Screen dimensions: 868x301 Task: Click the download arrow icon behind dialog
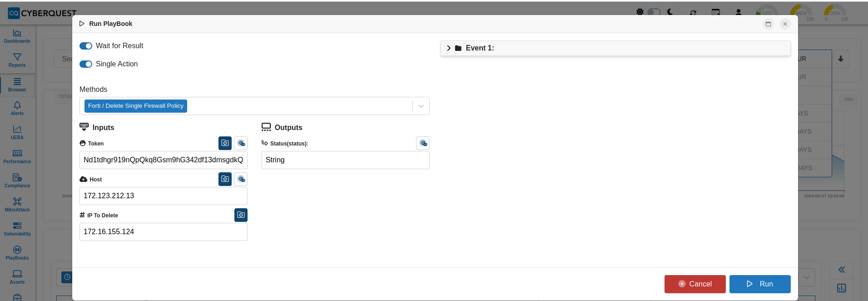pos(841,59)
